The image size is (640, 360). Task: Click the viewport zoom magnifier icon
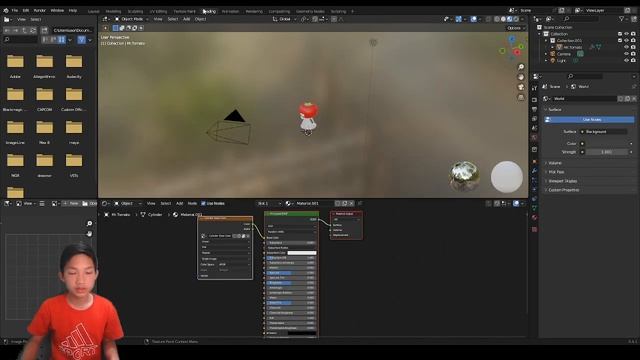tap(521, 67)
